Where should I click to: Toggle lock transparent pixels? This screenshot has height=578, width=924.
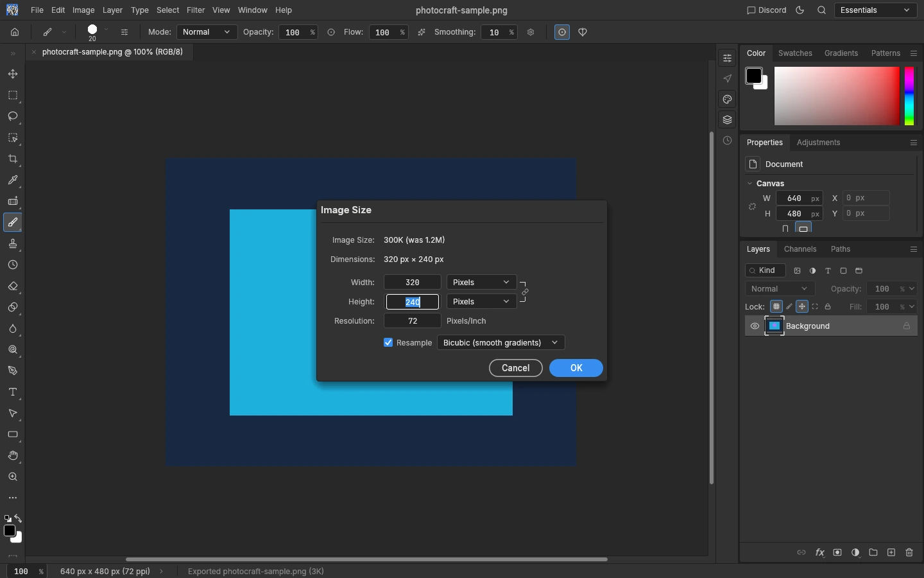776,306
